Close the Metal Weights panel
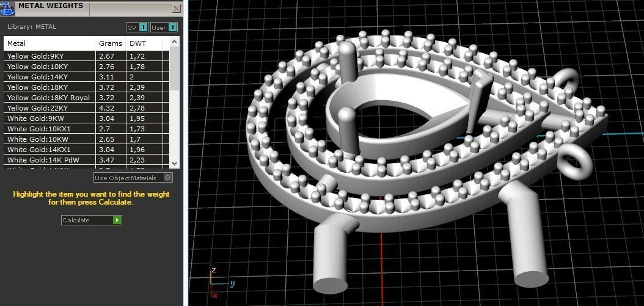Image resolution: width=644 pixels, height=306 pixels. pos(176,8)
